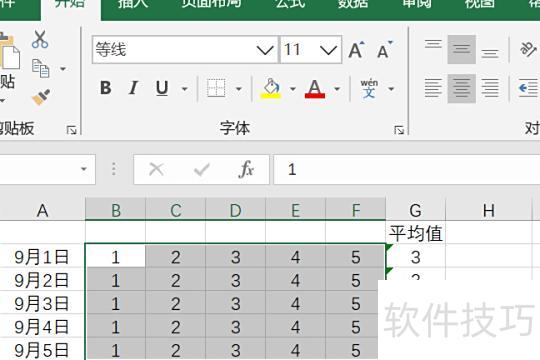Click the 9月1日 row value 1 cell
This screenshot has width=540, height=360.
(116, 257)
